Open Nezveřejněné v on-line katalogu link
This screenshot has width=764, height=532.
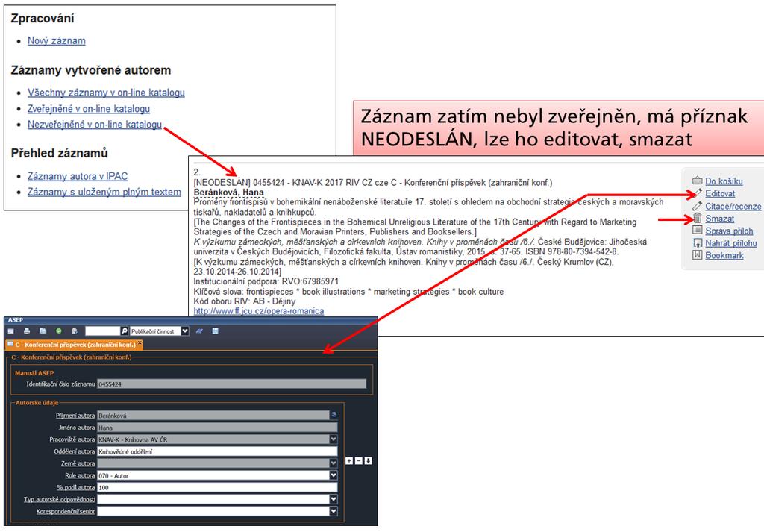(95, 124)
